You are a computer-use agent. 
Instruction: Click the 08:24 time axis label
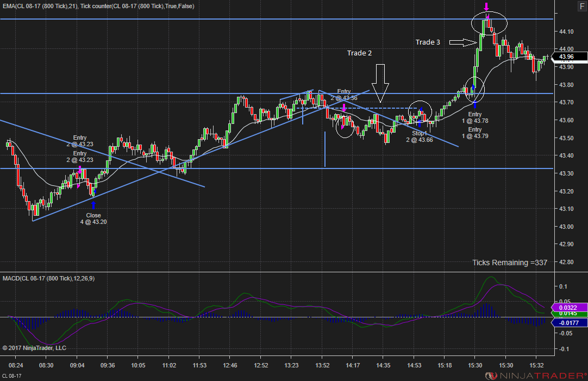pyautogui.click(x=16, y=365)
